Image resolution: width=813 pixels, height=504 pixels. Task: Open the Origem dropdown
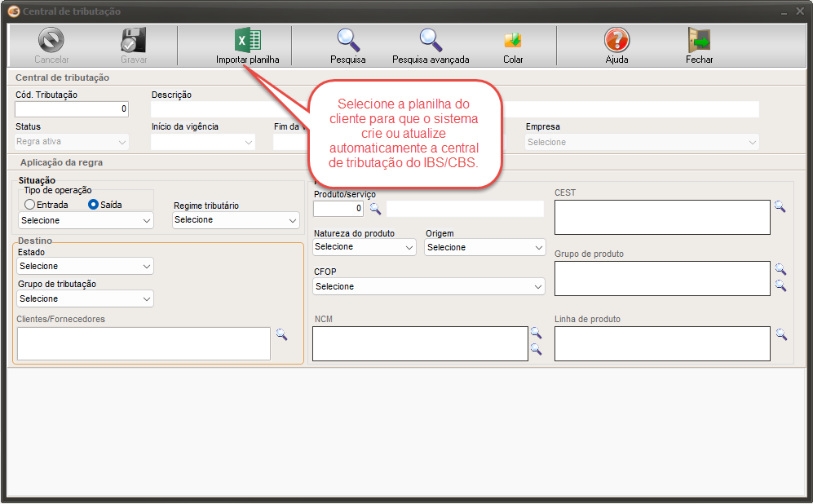[x=484, y=247]
